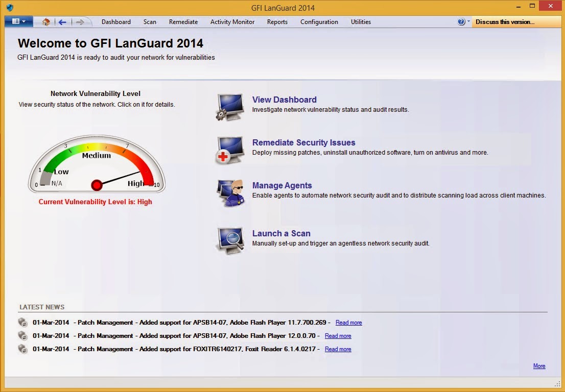Open the Utilities tab

pos(361,22)
